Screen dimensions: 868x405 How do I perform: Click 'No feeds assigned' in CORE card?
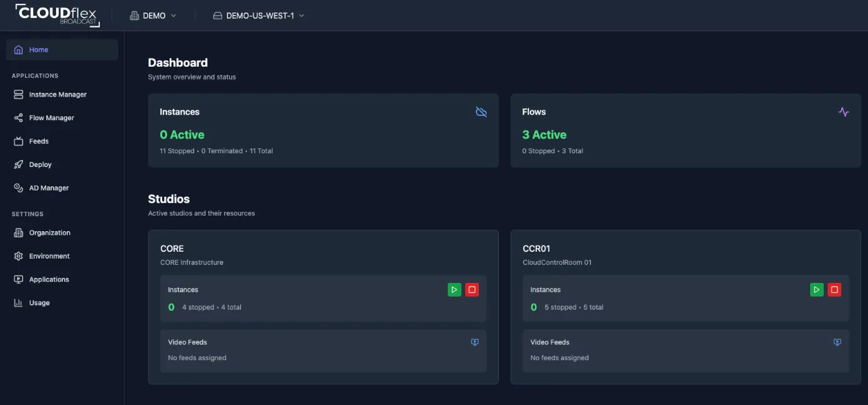(197, 358)
